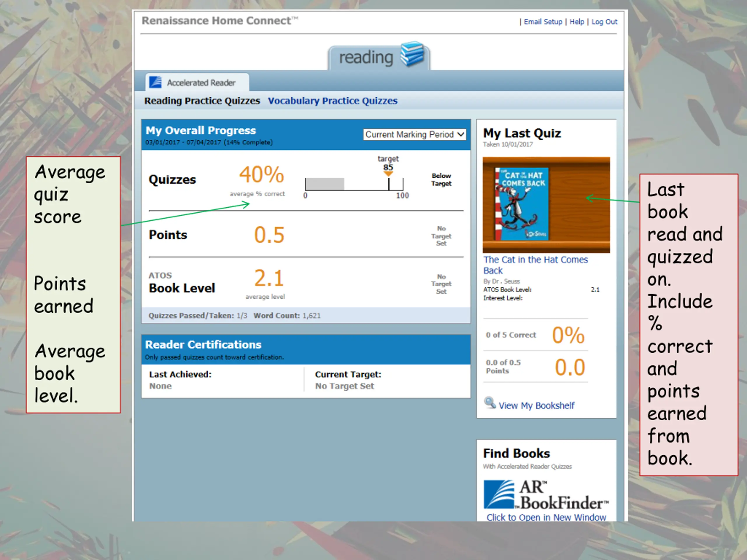Click Last Achieved: None text

180,380
